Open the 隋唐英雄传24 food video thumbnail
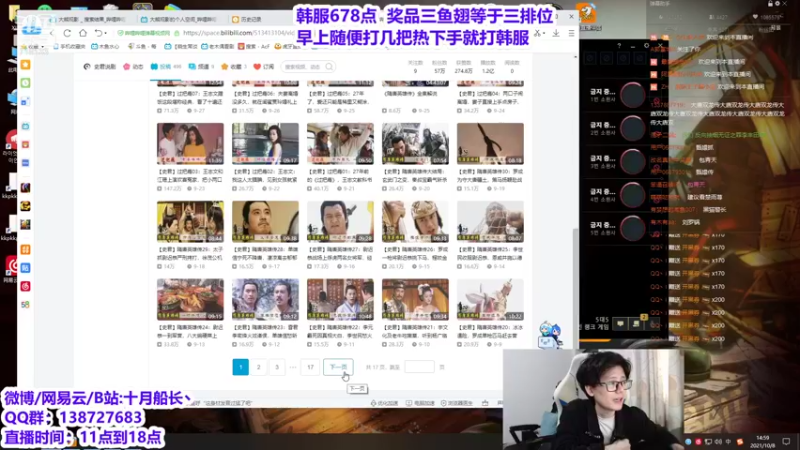Screen dimensions: 800x450 (190, 299)
